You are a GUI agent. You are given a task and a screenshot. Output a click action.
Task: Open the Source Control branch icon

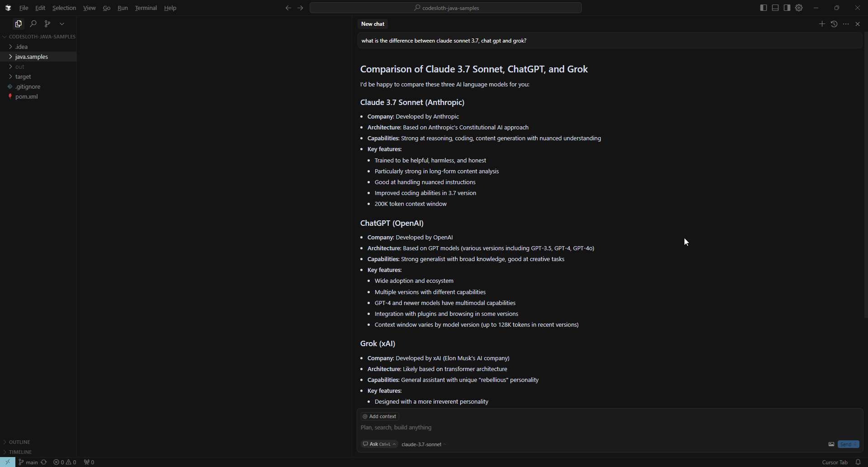(47, 24)
